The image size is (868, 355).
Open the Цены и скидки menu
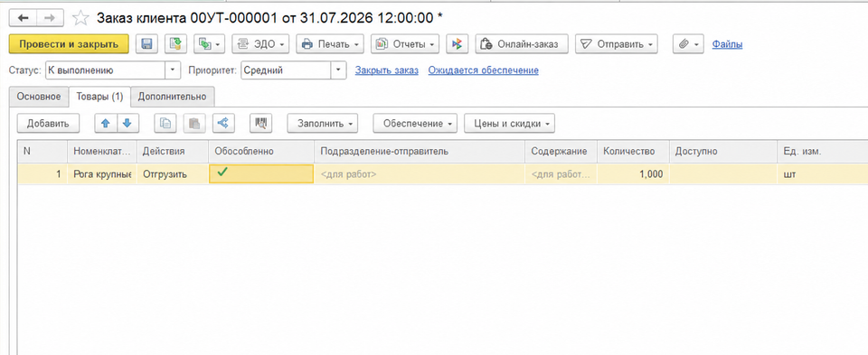coord(509,124)
